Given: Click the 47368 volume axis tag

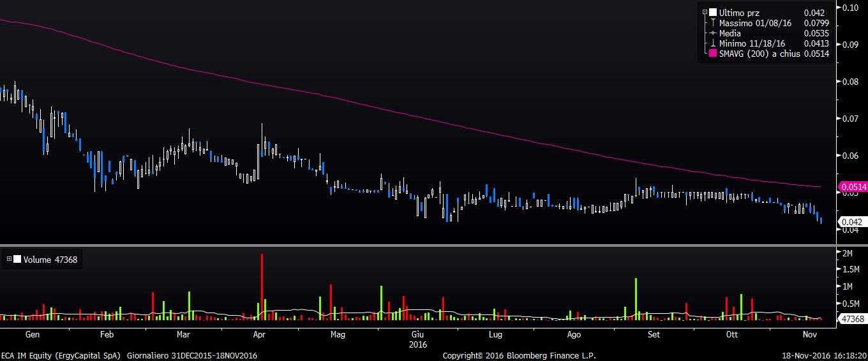Looking at the screenshot, I should (853, 319).
